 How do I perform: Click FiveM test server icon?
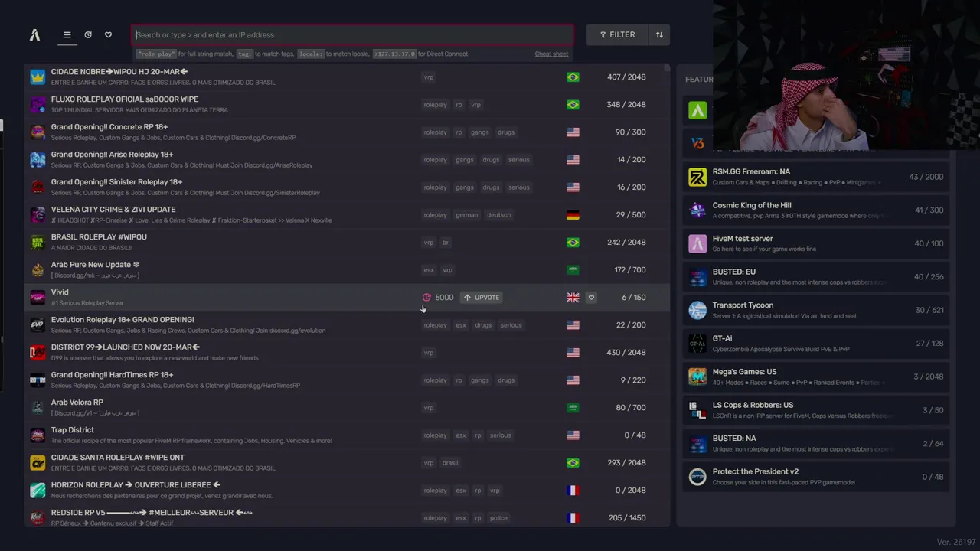tap(697, 243)
